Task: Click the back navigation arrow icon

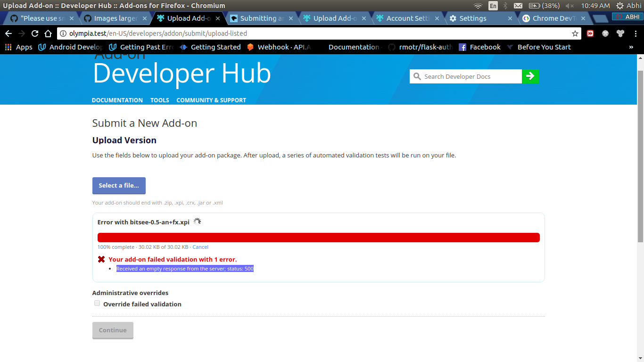Action: pyautogui.click(x=8, y=33)
